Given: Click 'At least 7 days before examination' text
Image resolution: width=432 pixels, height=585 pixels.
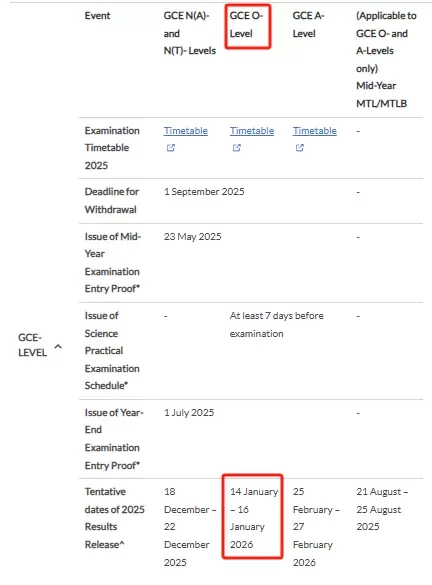Looking at the screenshot, I should click(276, 325).
